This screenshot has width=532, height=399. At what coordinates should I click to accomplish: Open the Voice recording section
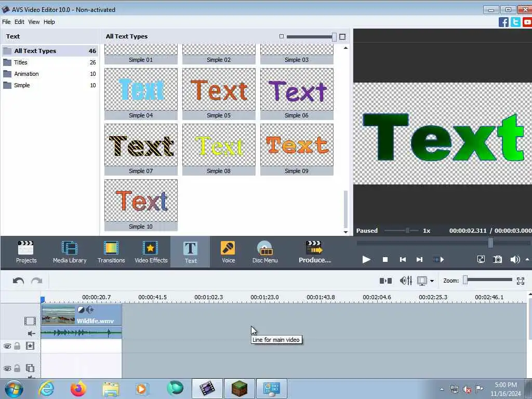tap(229, 252)
